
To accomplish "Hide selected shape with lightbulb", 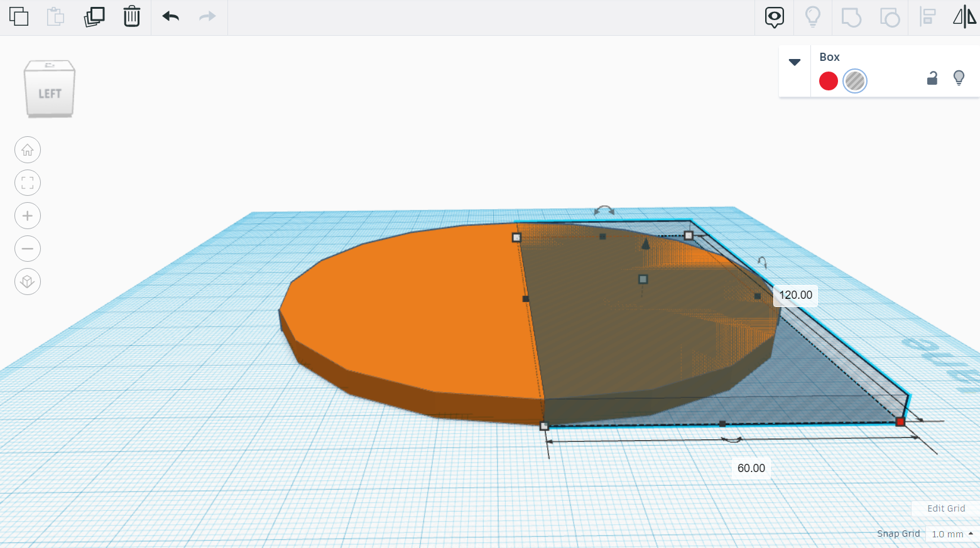I will pos(959,78).
